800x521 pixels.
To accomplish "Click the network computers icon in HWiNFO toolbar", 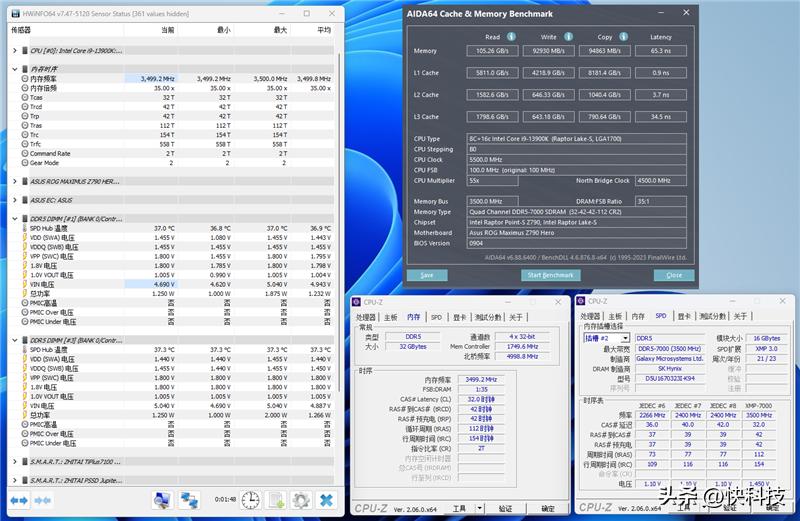I will click(188, 500).
